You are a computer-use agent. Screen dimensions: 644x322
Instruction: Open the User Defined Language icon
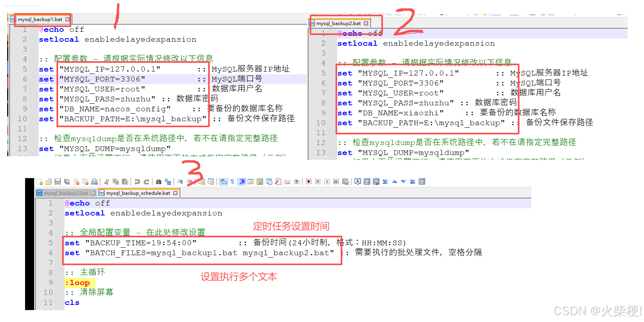pos(250,182)
